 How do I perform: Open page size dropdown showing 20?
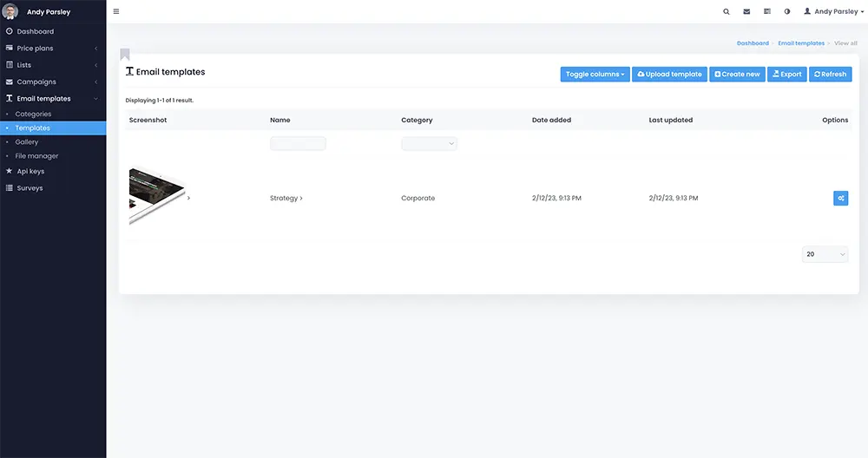pyautogui.click(x=825, y=254)
